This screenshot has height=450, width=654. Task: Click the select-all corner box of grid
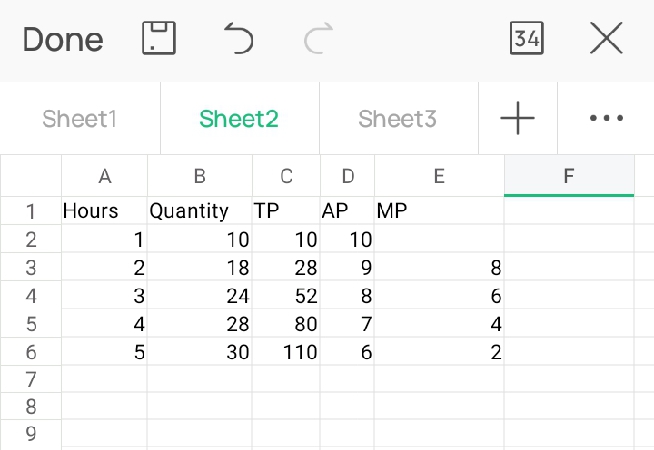[30, 177]
